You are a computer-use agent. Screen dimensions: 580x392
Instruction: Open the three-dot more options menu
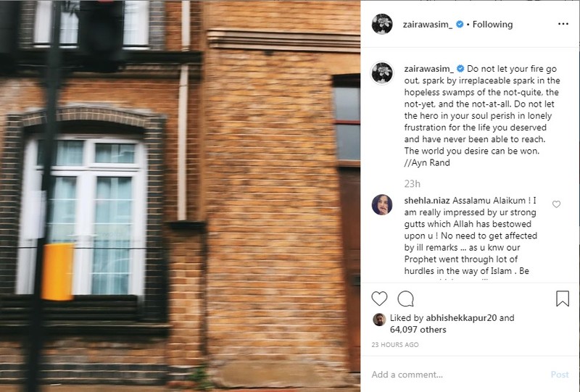pyautogui.click(x=563, y=24)
